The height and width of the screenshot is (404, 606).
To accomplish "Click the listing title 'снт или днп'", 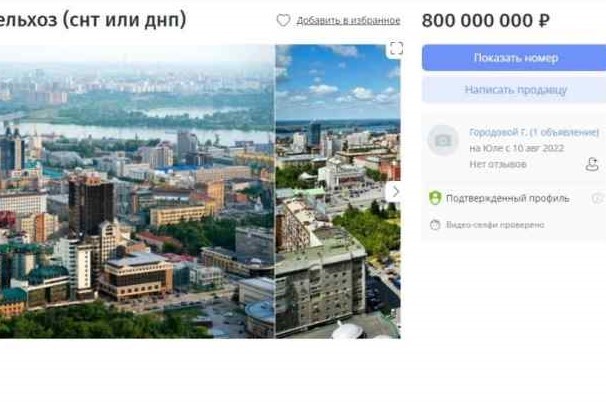I will (124, 19).
